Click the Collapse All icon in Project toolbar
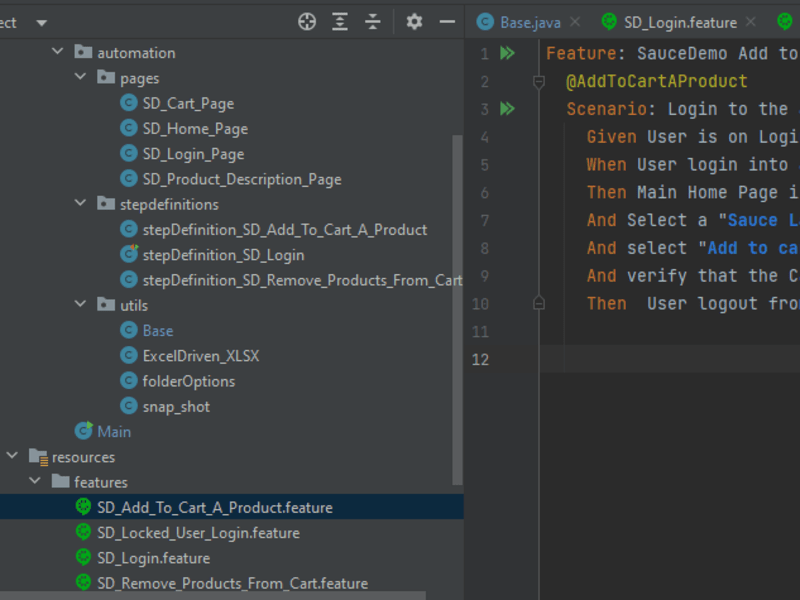 point(373,22)
